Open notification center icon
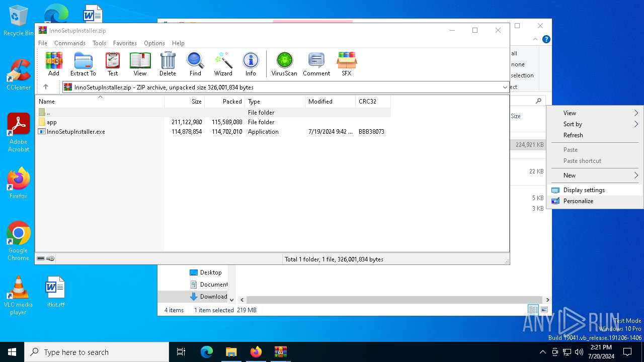Viewport: 644px width, 362px height. [627, 352]
